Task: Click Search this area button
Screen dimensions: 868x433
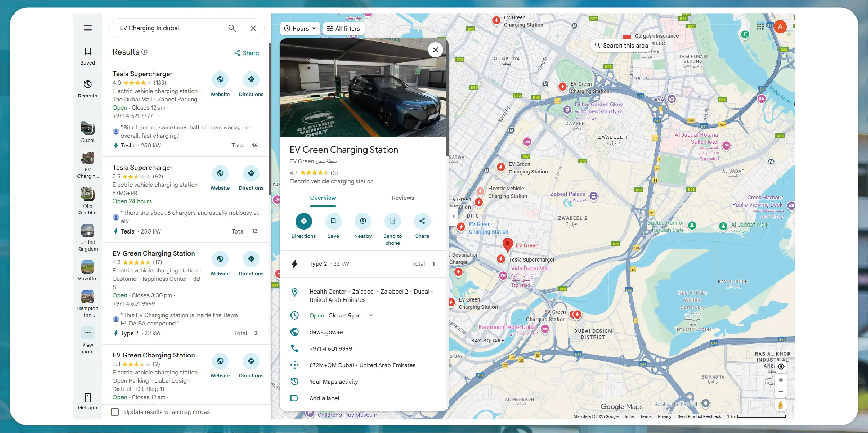Action: pyautogui.click(x=621, y=45)
